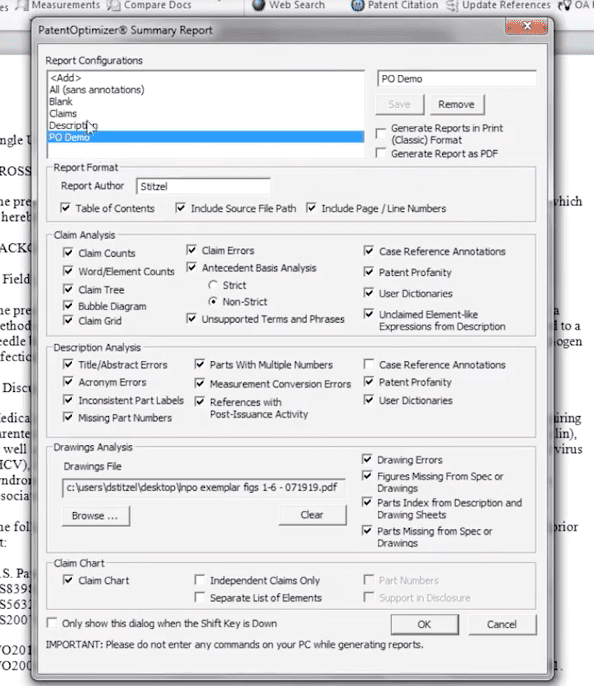Enable Only show dialog when Shift Key Down
Screen dimensions: 594x686
point(52,623)
